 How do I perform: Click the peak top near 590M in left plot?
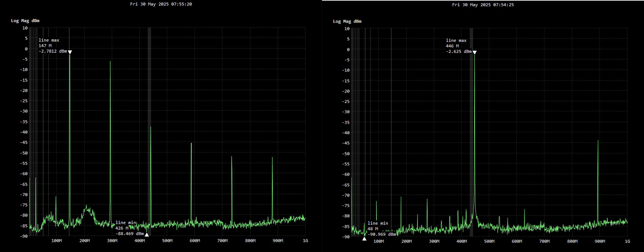(x=191, y=143)
